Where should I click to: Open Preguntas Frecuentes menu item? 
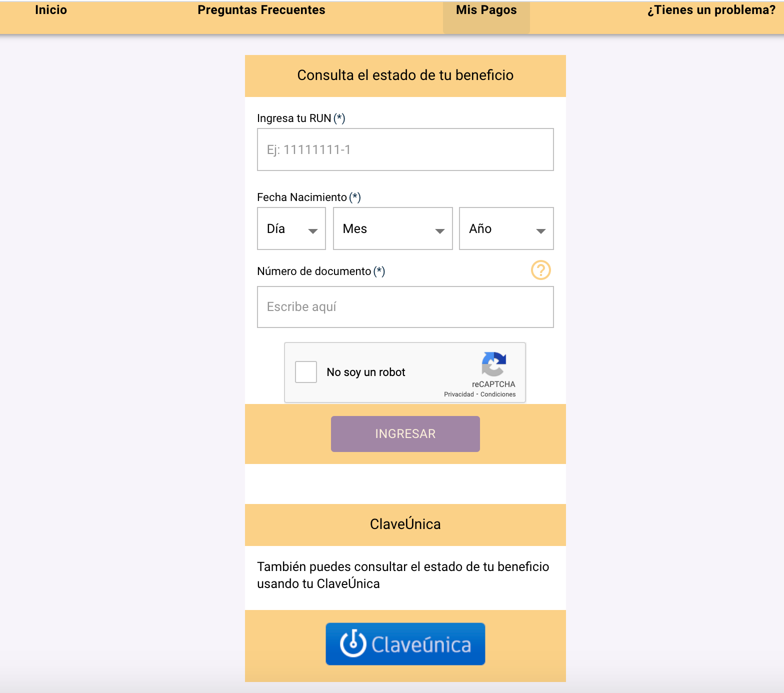[261, 10]
